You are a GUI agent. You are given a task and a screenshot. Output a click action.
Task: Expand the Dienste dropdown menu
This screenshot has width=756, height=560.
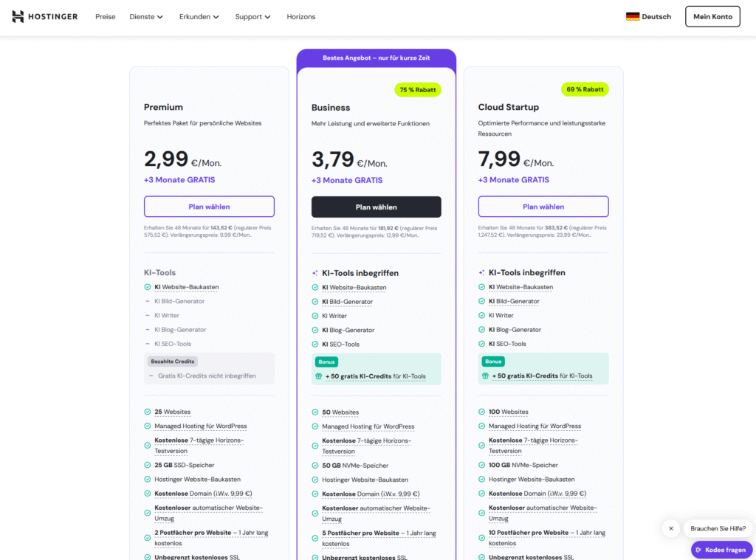pyautogui.click(x=146, y=16)
